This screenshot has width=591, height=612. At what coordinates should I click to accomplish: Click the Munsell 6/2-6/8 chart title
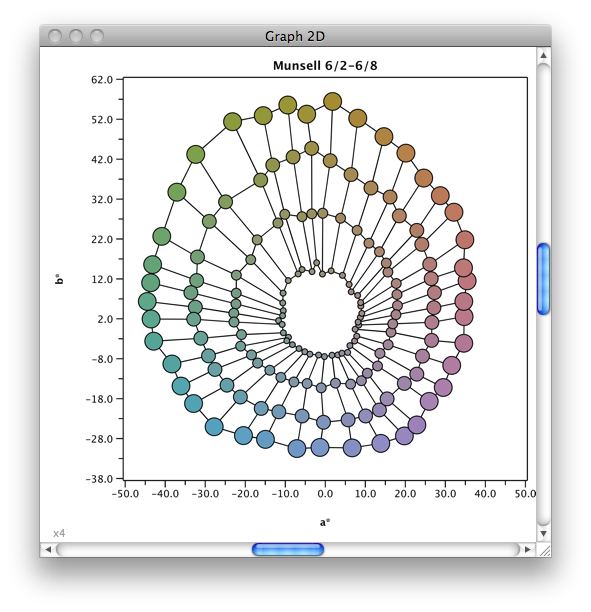point(325,66)
